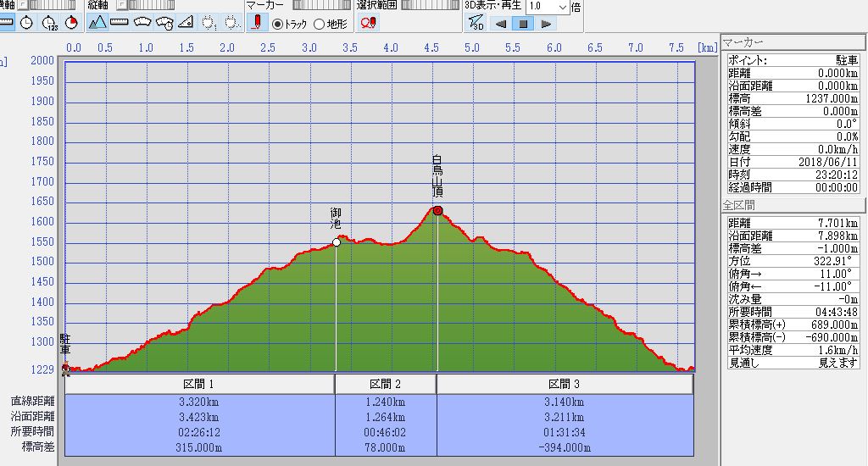Select the 区間 1 column header
Viewport: 868px width, 466px height.
(200, 384)
